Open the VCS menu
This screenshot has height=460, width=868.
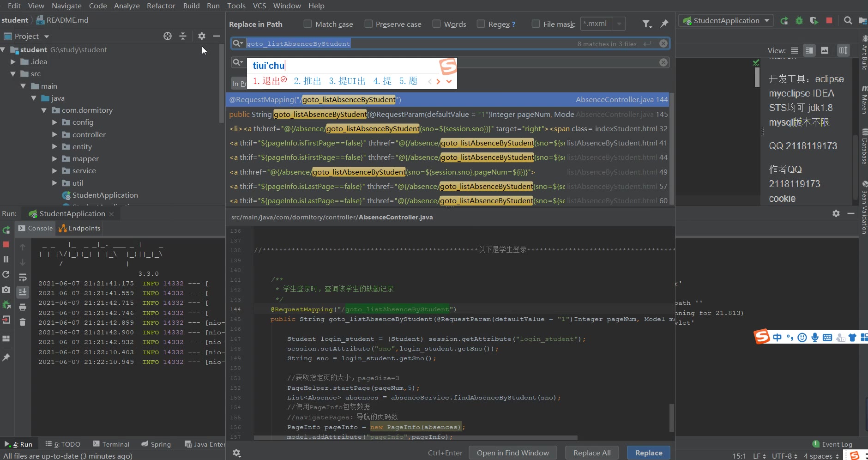coord(259,6)
